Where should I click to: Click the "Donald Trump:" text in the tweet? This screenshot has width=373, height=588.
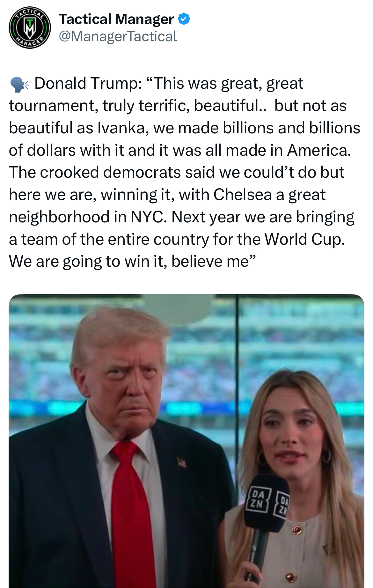pyautogui.click(x=88, y=84)
